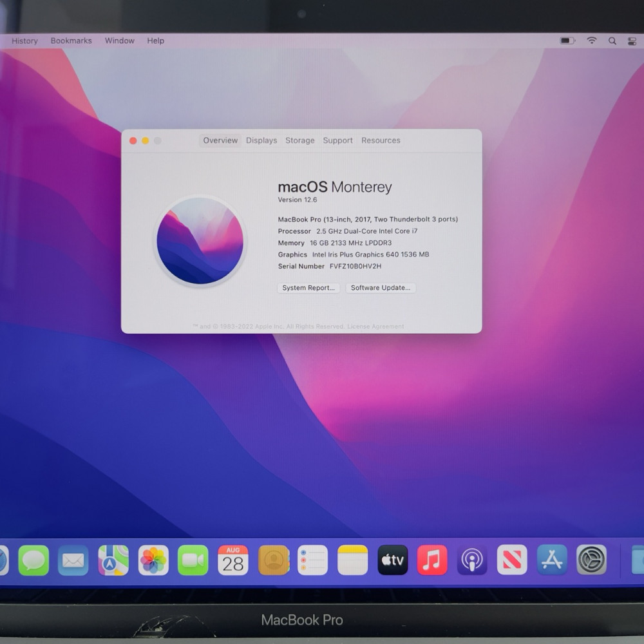The image size is (644, 644).
Task: Select the Overview tab
Action: 220,140
